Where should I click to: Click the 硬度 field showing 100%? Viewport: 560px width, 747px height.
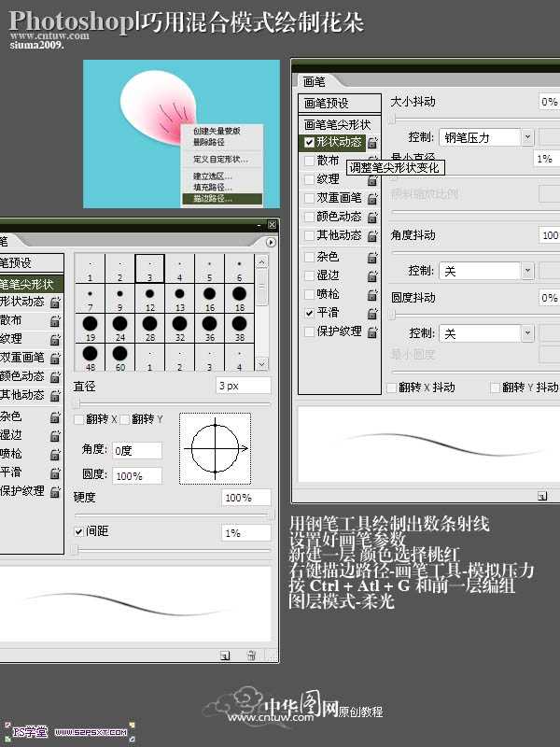click(246, 498)
